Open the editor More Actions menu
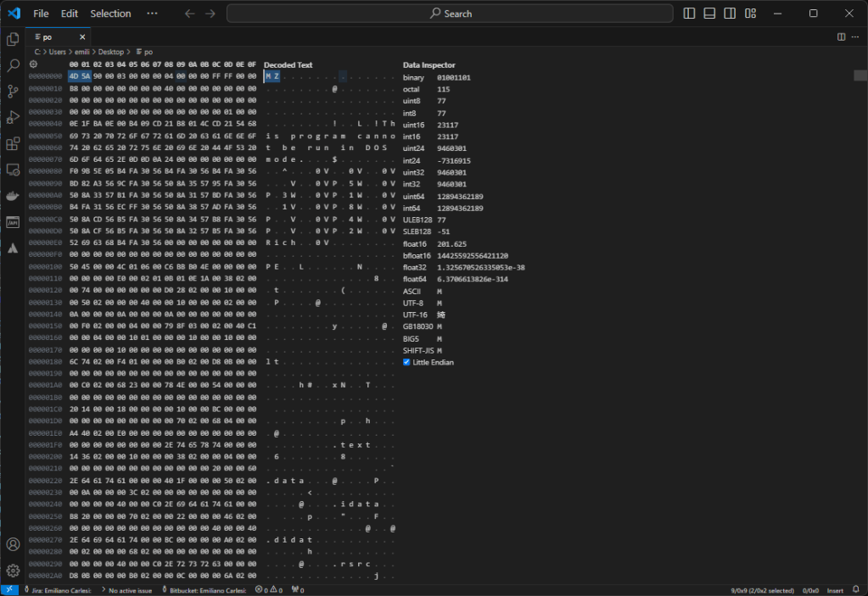The image size is (868, 596). pyautogui.click(x=855, y=36)
